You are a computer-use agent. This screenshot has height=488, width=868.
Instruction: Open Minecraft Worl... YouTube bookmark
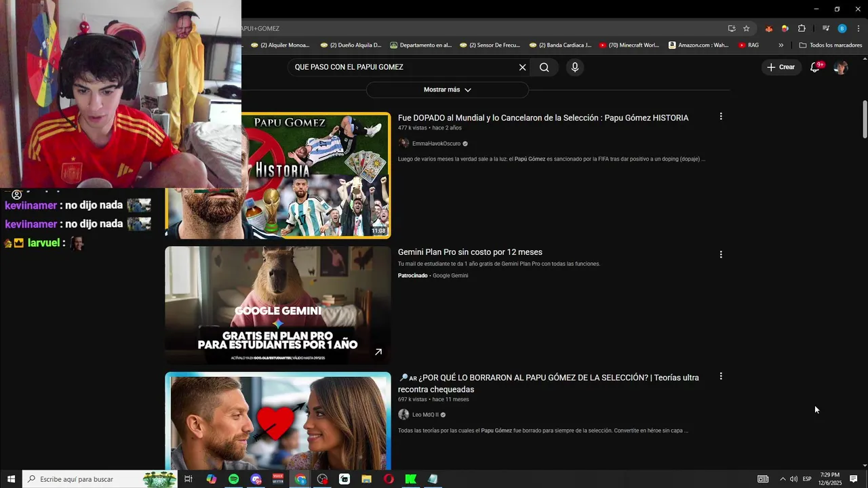[629, 45]
